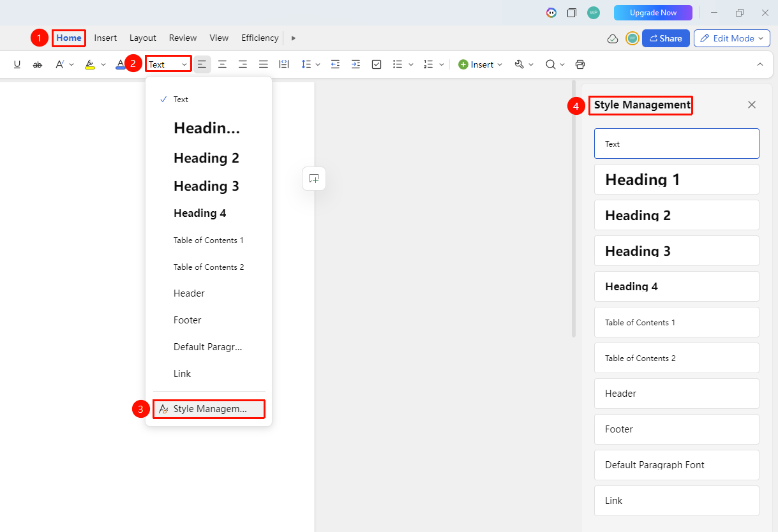Open the Insert dropdown in toolbar

click(x=481, y=64)
